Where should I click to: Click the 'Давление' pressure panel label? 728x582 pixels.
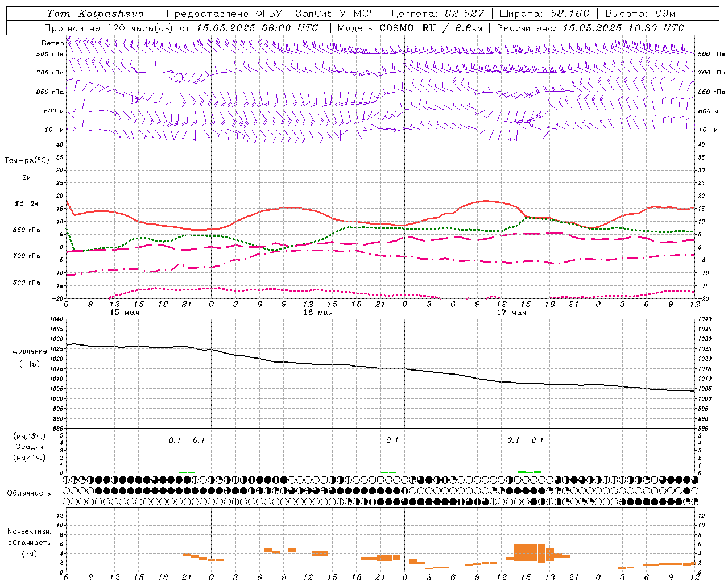click(30, 351)
